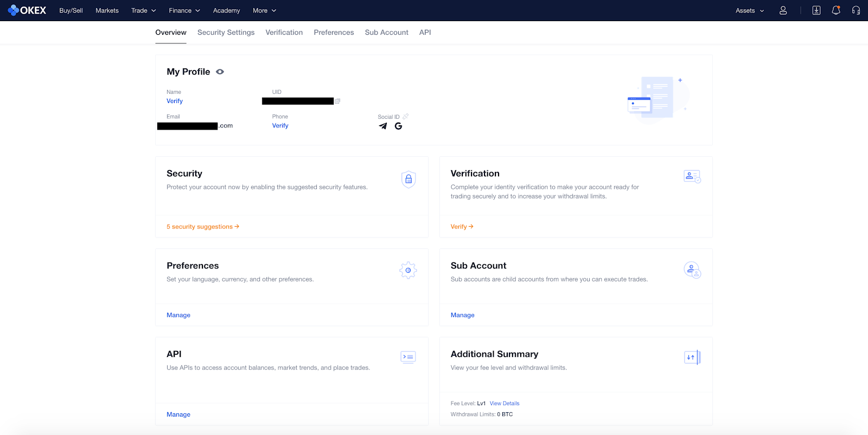Open the user account icon

(x=783, y=10)
